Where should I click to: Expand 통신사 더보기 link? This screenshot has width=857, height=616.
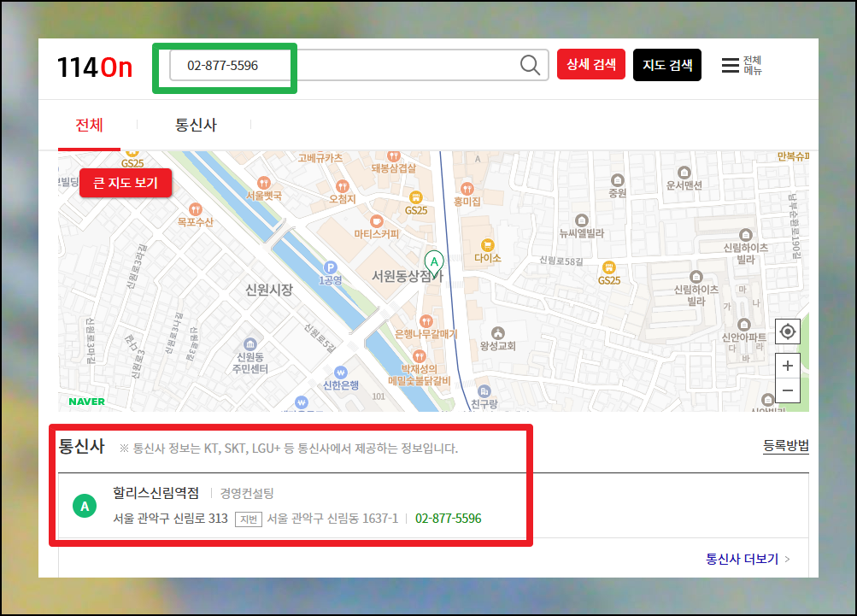tap(748, 559)
